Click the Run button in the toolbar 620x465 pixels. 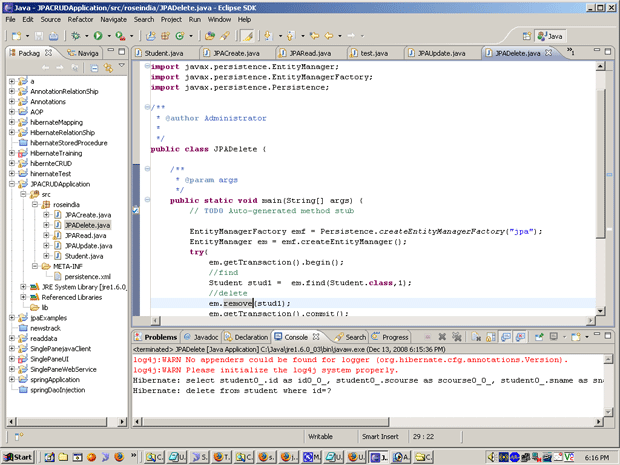click(x=98, y=36)
